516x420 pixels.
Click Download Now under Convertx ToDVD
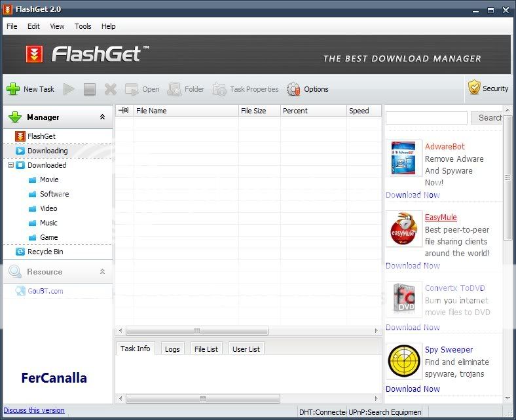click(x=413, y=328)
